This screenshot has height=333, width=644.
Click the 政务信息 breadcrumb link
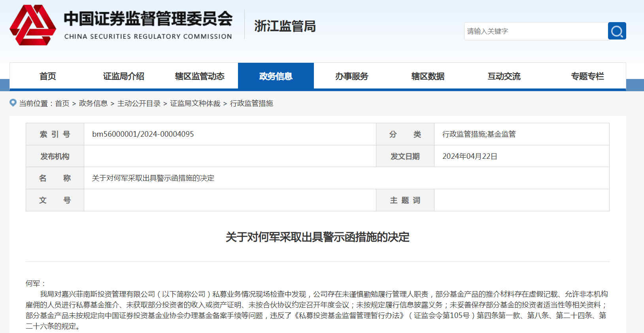click(93, 103)
